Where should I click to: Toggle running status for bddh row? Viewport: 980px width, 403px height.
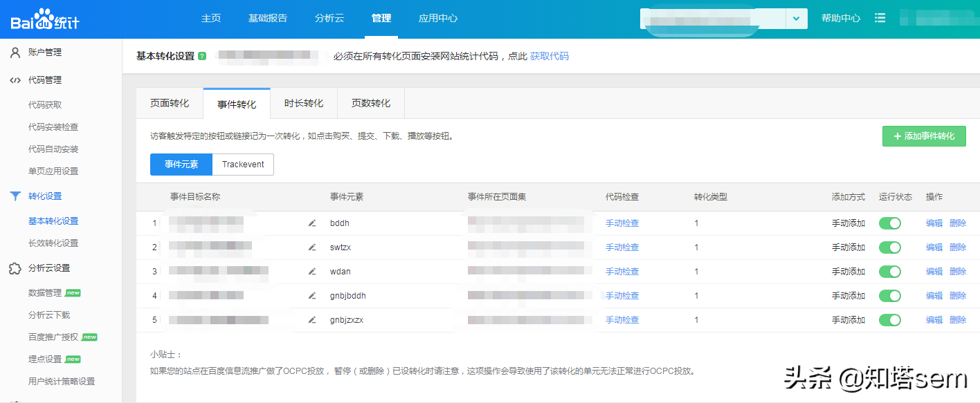pos(890,223)
